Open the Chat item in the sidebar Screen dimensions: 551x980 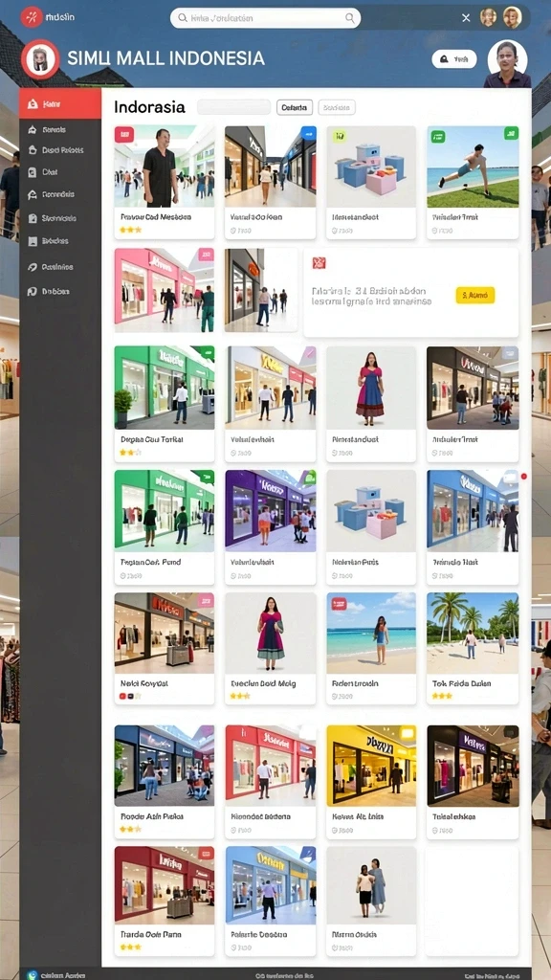[x=60, y=172]
